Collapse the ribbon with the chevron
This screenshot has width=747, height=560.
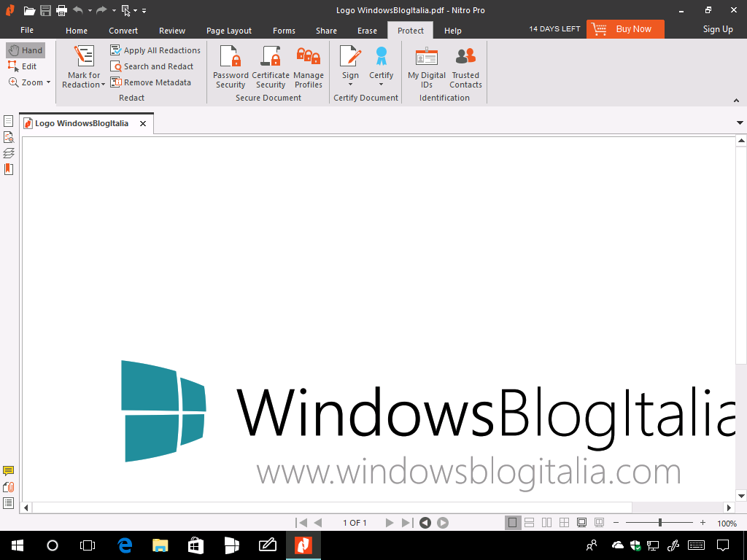[736, 101]
